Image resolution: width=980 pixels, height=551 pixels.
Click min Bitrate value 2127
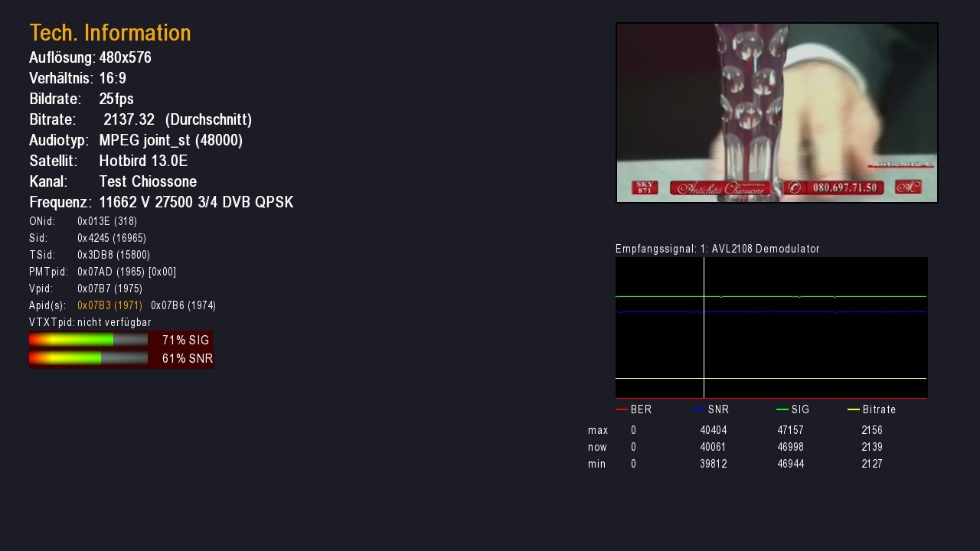pos(872,464)
